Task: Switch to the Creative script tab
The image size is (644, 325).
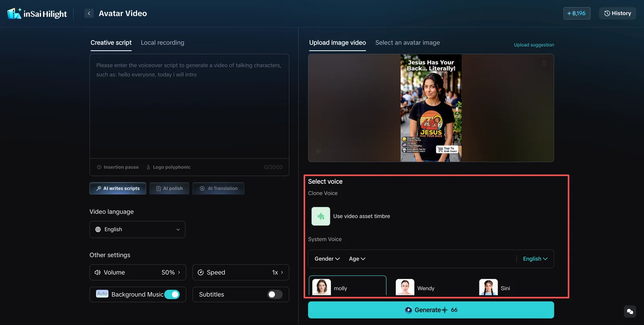Action: tap(111, 43)
